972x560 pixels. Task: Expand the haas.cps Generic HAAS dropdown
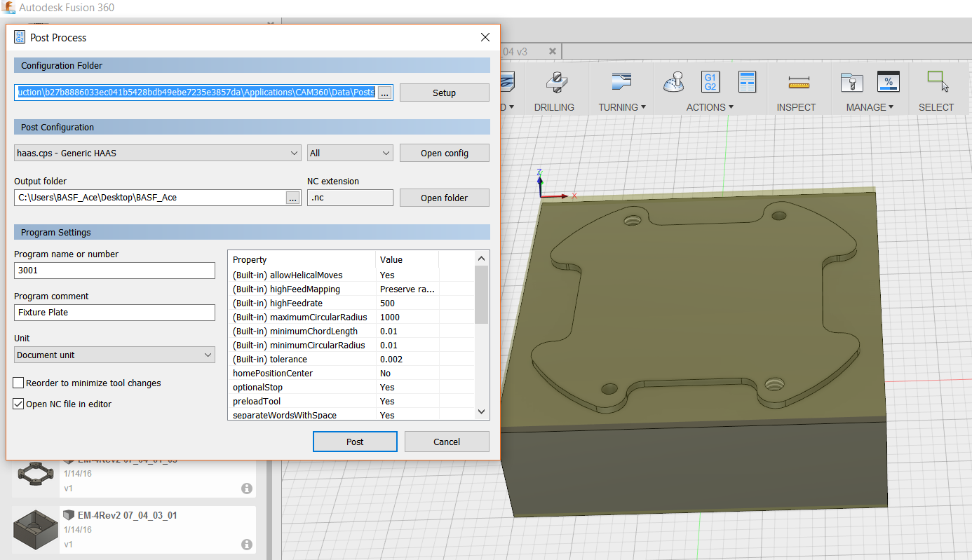[158, 153]
